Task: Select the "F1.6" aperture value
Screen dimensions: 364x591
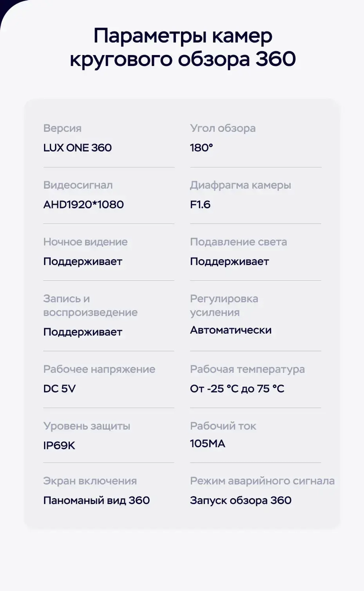Action: 200,204
